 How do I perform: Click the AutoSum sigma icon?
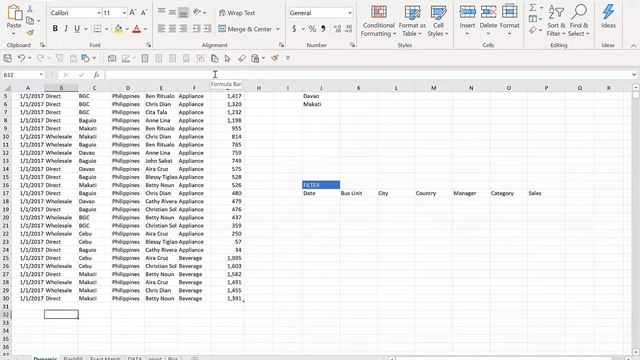pos(533,8)
